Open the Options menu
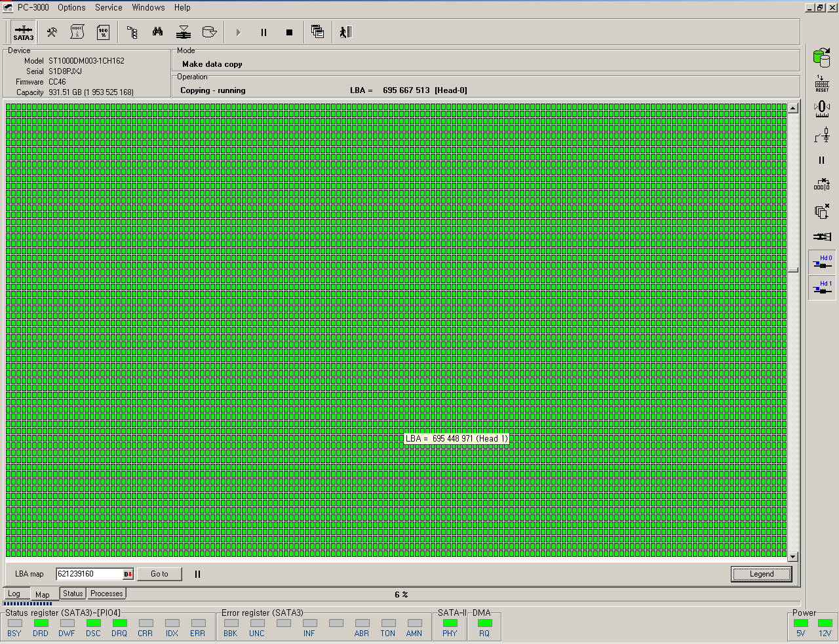This screenshot has width=839, height=644. tap(71, 7)
